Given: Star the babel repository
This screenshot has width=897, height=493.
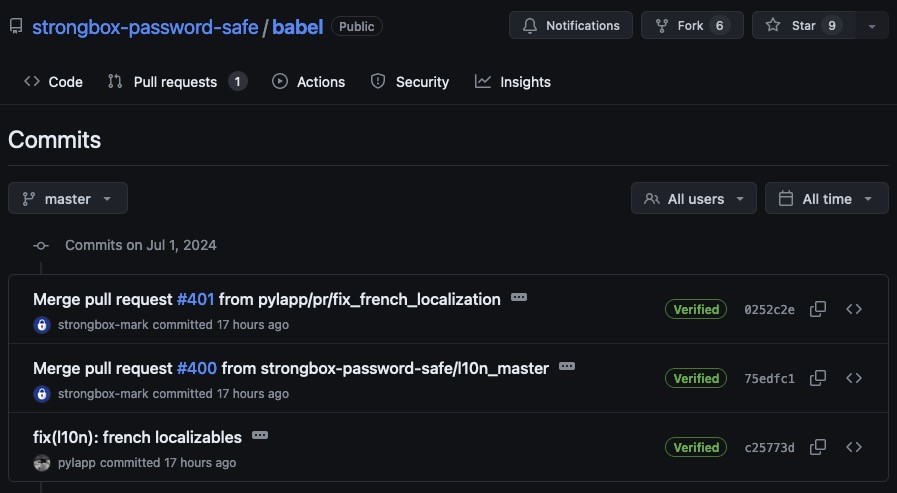Looking at the screenshot, I should (x=803, y=26).
